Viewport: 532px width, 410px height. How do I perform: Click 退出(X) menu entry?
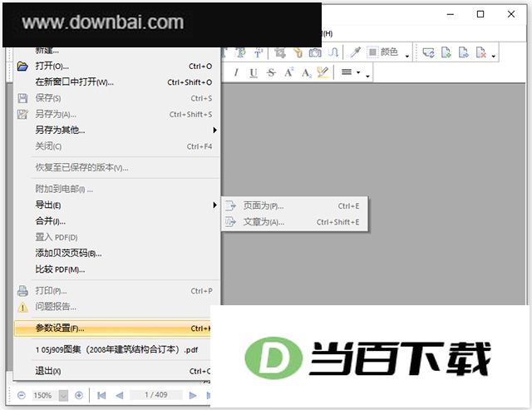pos(112,371)
